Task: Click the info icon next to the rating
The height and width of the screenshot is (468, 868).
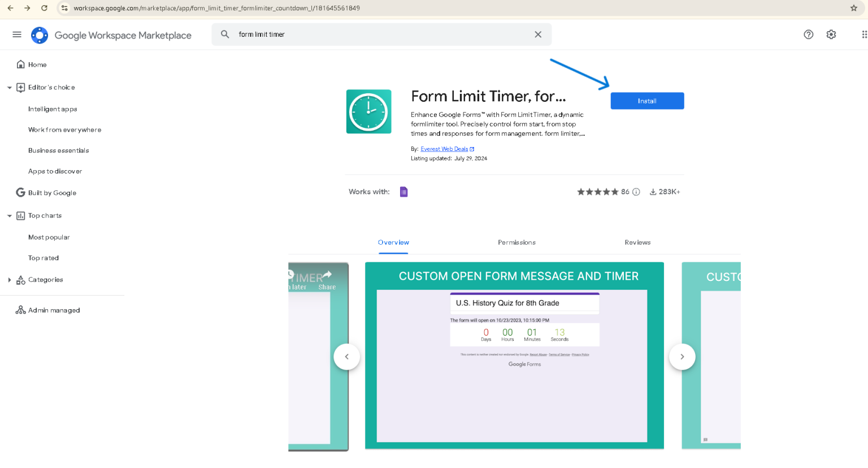Action: coord(636,192)
